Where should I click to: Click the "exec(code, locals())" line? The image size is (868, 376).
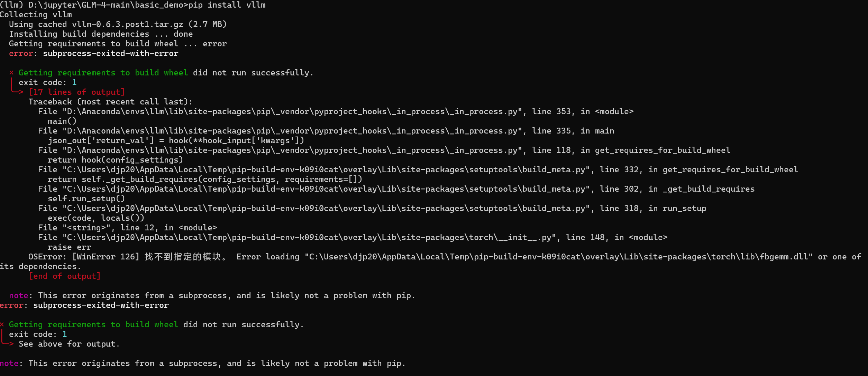(x=96, y=218)
